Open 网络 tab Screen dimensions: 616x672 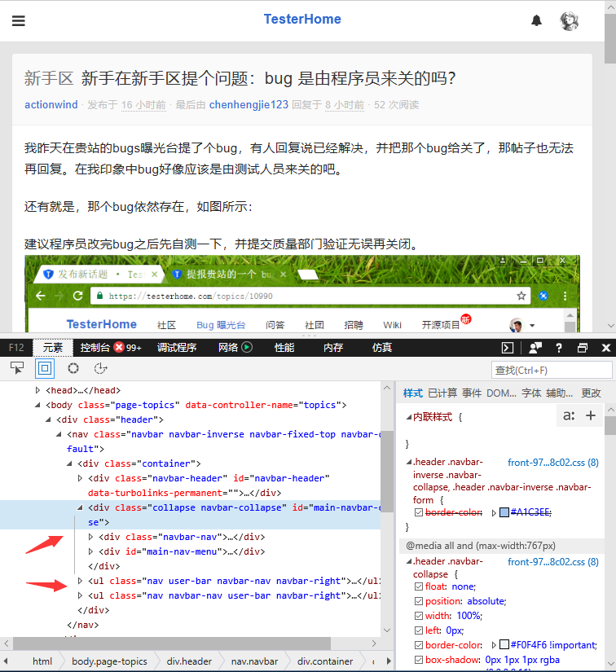pos(228,348)
